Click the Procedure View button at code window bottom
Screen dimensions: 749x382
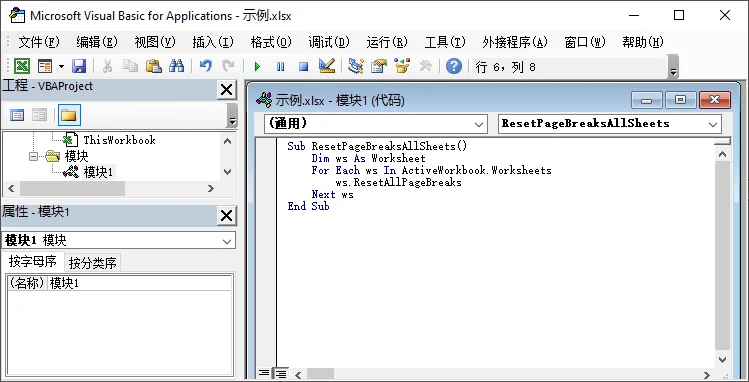pos(264,373)
